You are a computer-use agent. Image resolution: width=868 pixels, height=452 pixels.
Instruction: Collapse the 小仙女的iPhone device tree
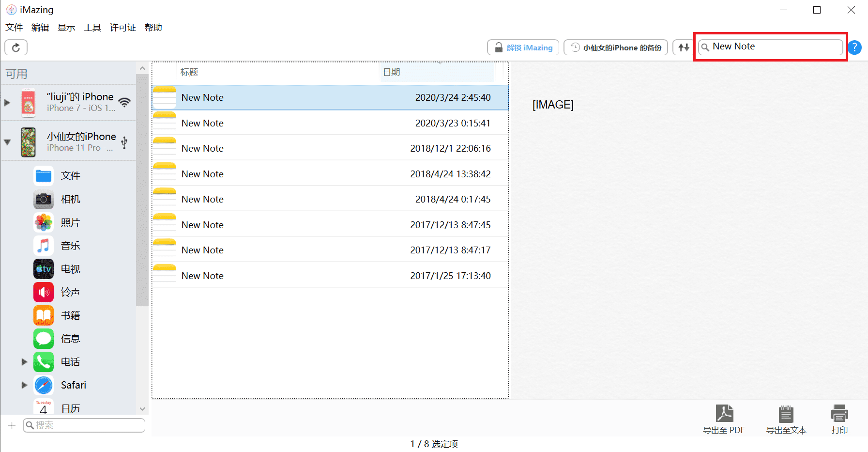click(x=7, y=142)
